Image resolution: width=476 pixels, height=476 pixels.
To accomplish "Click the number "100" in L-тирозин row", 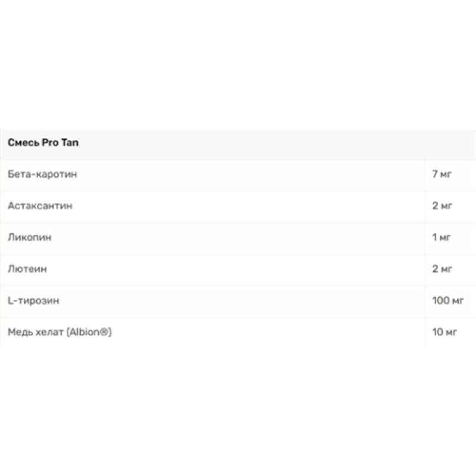I will [x=441, y=300].
